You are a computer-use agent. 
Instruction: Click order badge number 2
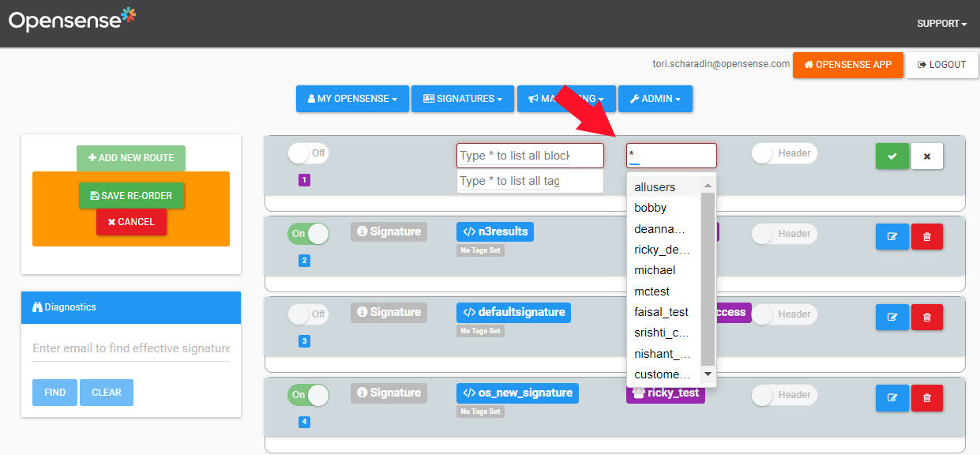(305, 261)
